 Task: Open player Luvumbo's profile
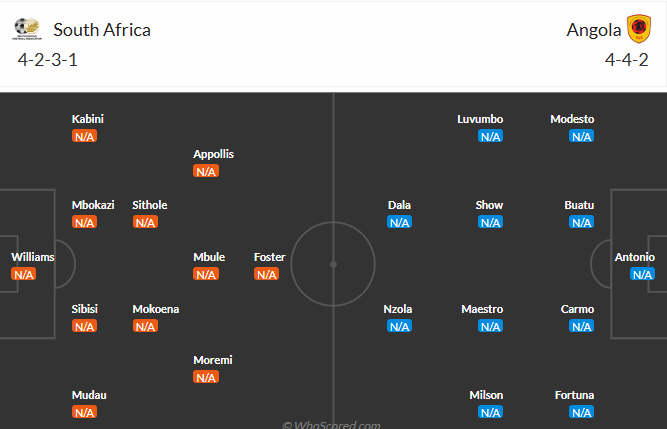480,119
